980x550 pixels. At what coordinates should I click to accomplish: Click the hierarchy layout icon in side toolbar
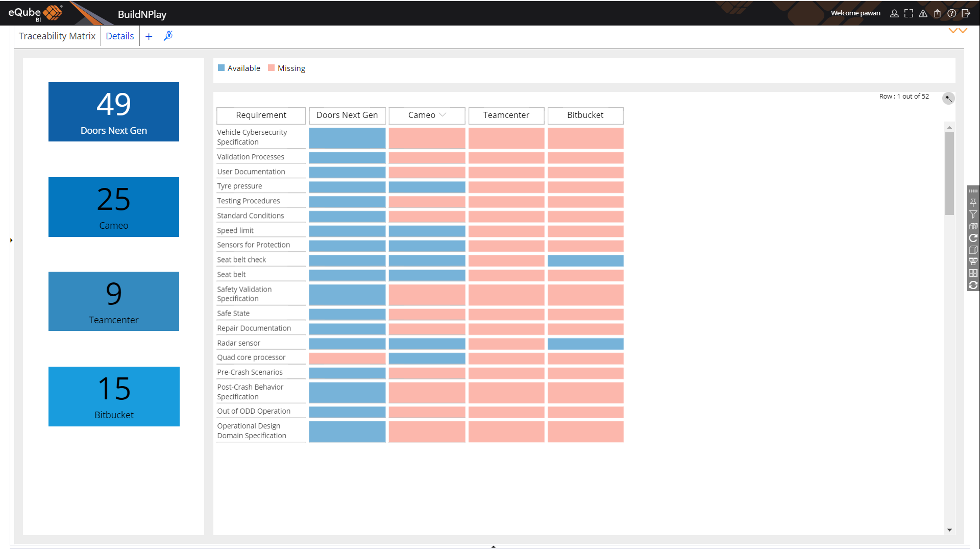click(x=973, y=261)
